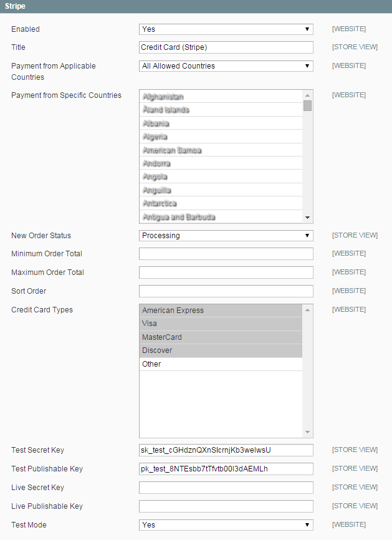392x540 pixels.
Task: Click the Credit Card Types label
Action: point(42,310)
